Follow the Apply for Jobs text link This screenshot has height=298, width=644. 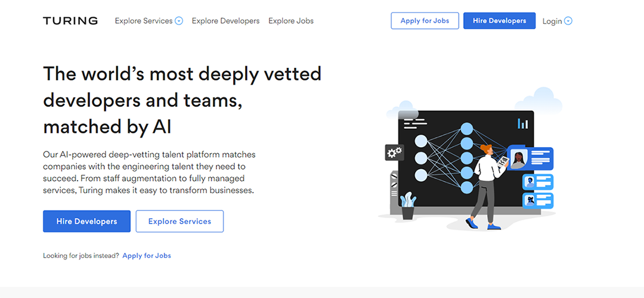[147, 256]
